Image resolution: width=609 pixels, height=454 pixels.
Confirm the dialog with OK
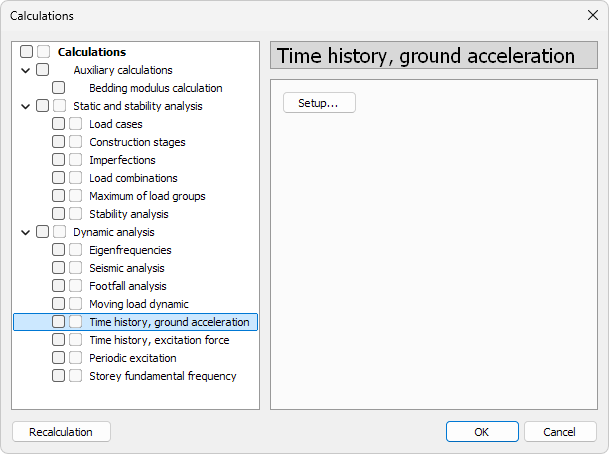tap(482, 432)
